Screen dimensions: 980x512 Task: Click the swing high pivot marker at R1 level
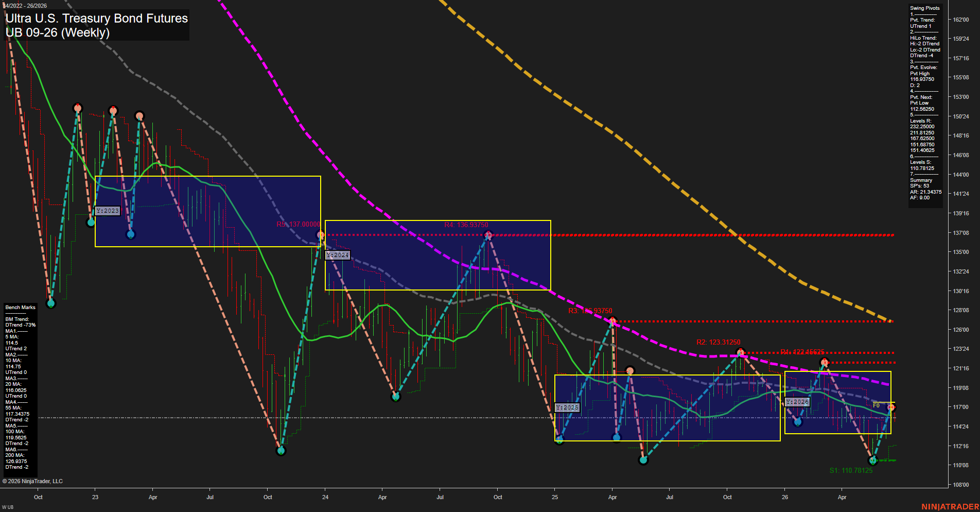(824, 363)
